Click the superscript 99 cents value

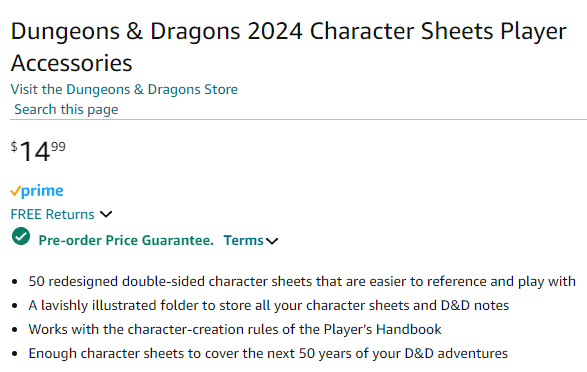click(58, 146)
